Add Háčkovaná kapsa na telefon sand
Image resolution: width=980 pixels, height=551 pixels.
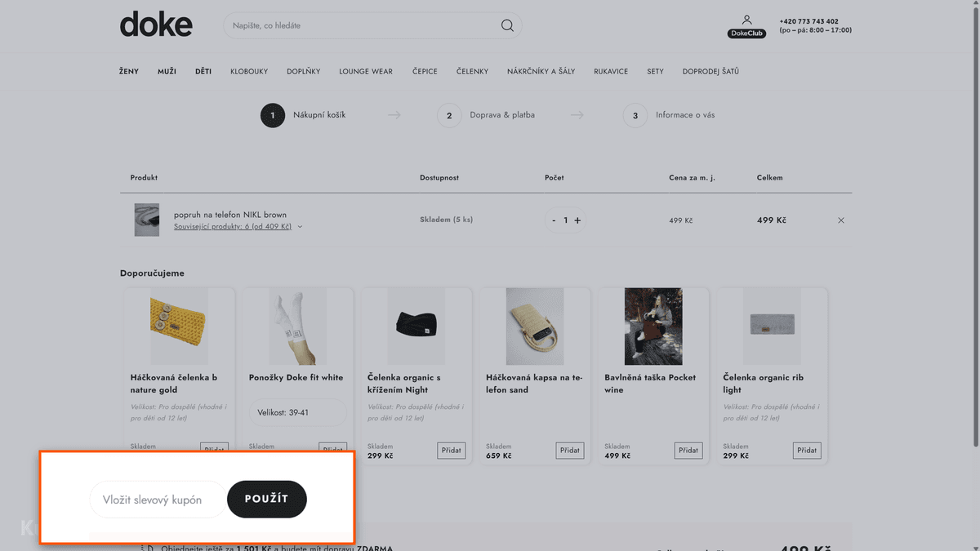570,450
